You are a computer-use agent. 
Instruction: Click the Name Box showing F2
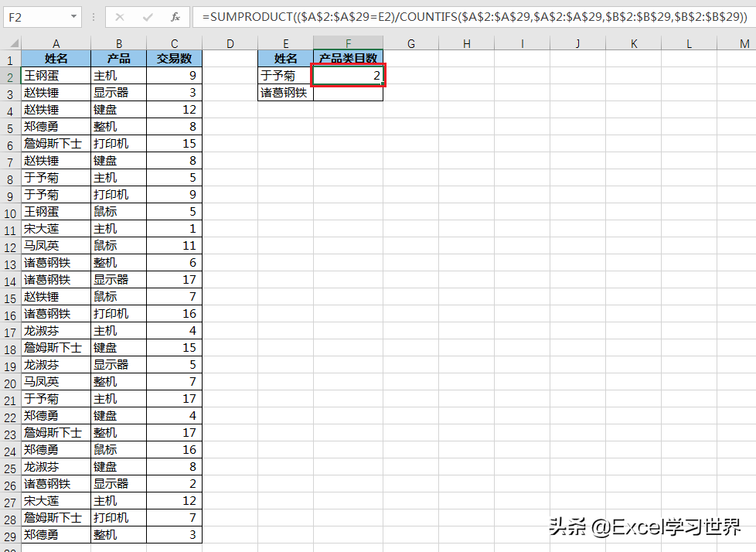click(x=36, y=17)
